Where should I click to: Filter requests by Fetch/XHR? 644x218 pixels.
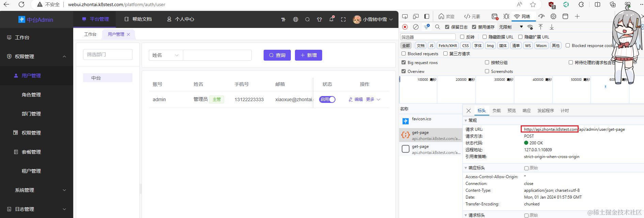click(x=447, y=46)
